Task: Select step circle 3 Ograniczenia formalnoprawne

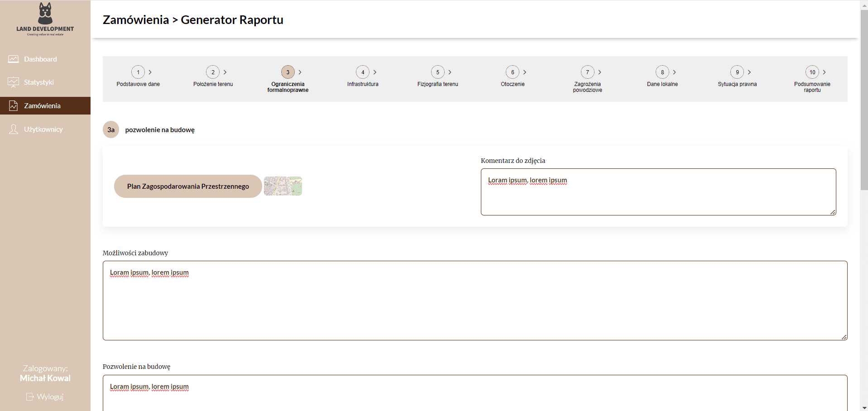Action: (x=288, y=72)
